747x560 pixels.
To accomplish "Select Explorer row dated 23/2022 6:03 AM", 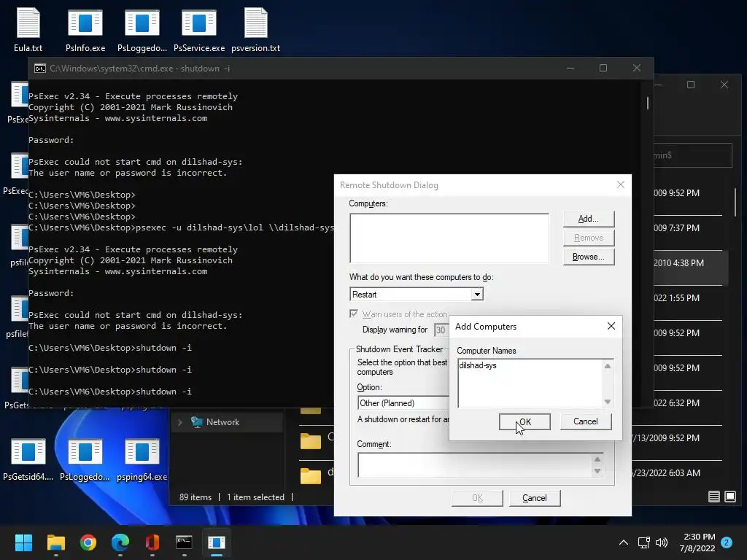I will pyautogui.click(x=676, y=472).
